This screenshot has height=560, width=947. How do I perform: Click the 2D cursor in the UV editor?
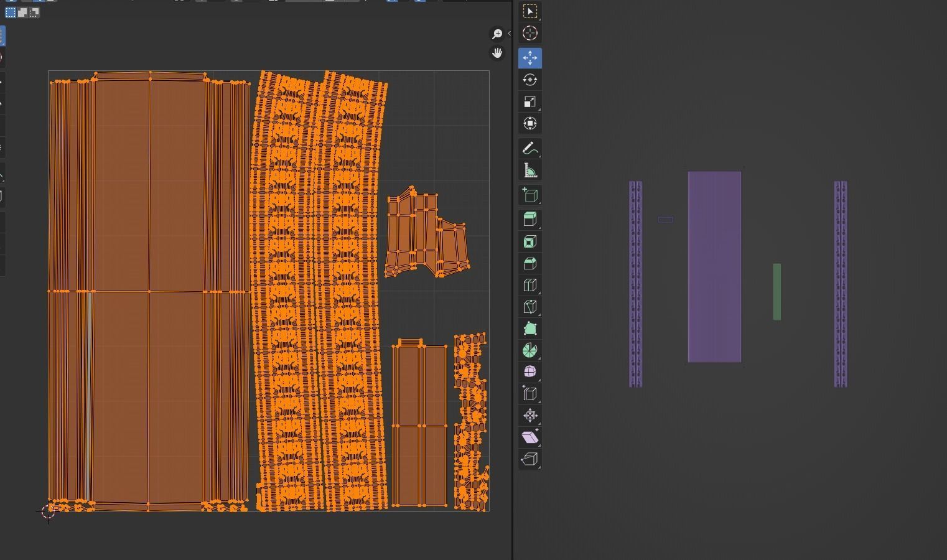pyautogui.click(x=48, y=511)
